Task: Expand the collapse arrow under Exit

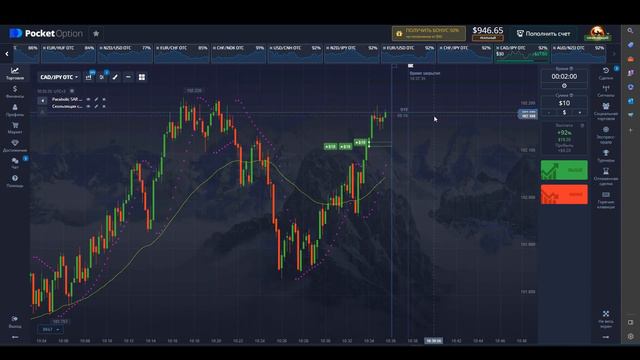Action: [15, 337]
